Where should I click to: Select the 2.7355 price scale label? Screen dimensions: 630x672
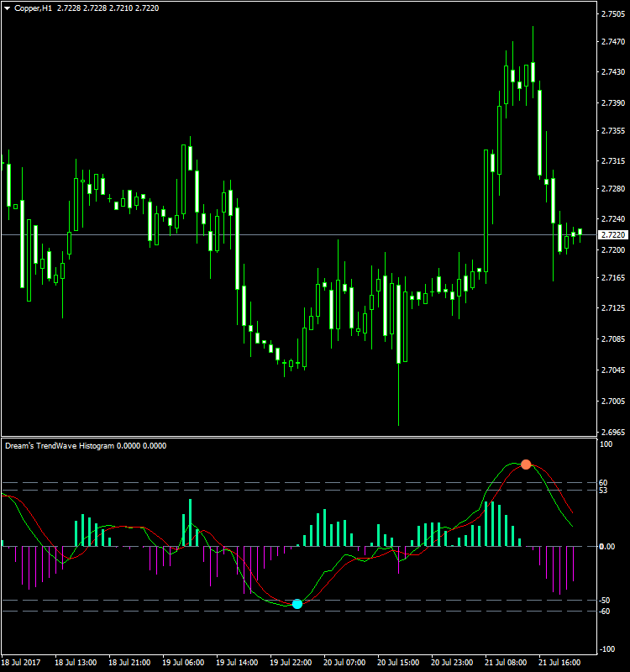point(613,131)
